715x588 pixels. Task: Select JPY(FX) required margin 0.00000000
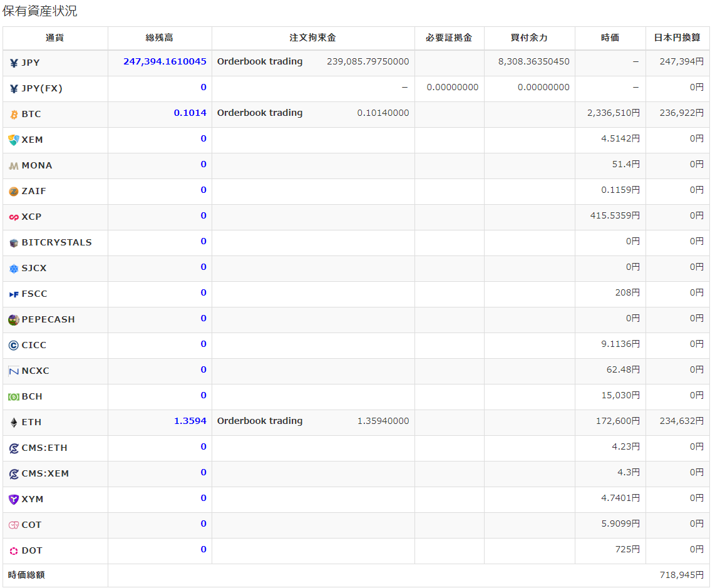(x=452, y=86)
